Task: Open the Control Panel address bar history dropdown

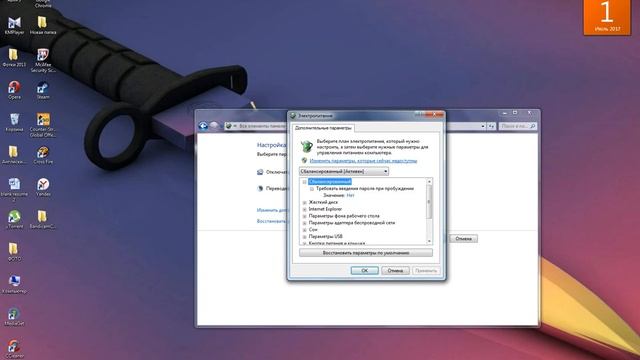Action: 483,126
